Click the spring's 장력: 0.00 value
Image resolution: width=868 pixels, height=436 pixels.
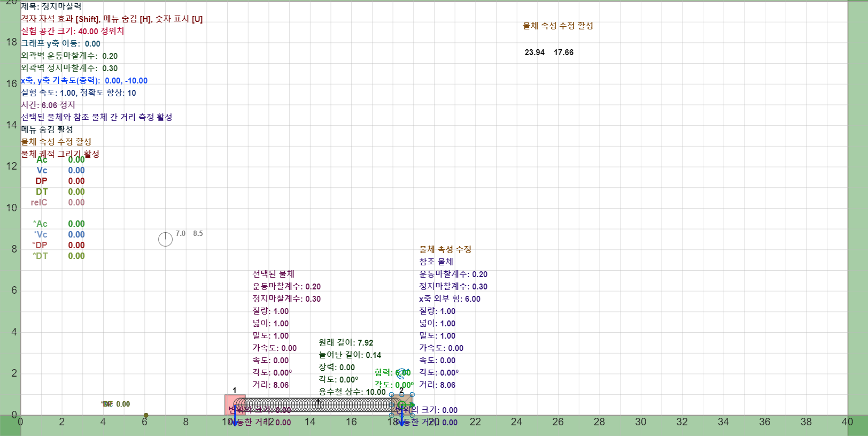click(x=337, y=367)
